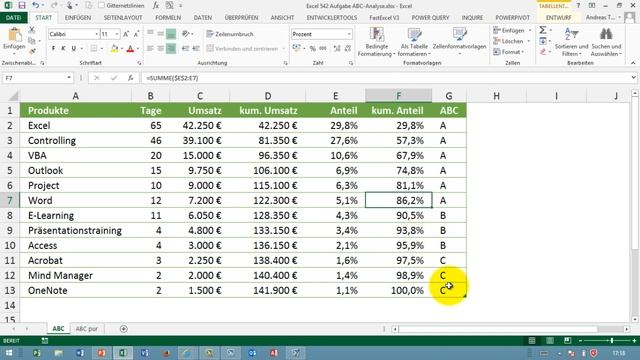Click the Windows Start button
Viewport: 640px width, 360px height.
(9, 353)
